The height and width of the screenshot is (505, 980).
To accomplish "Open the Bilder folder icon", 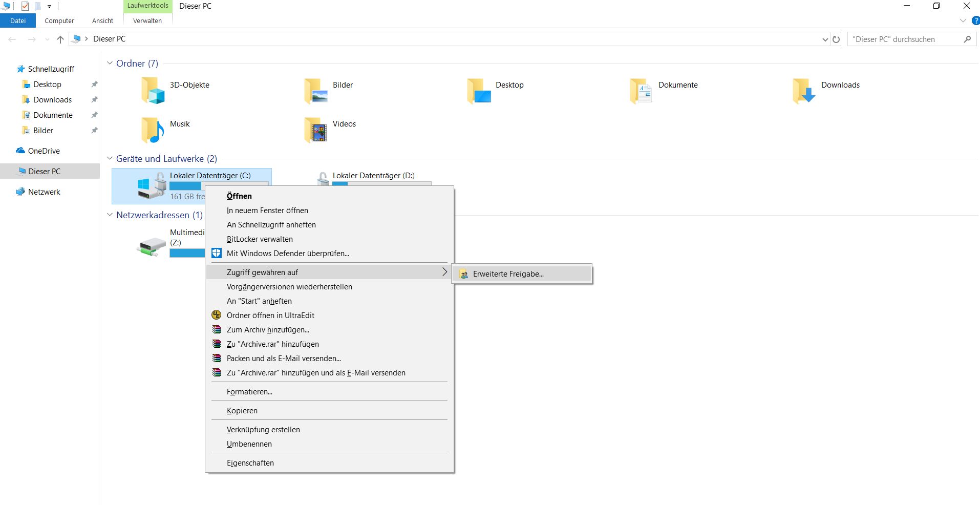I will click(x=316, y=91).
